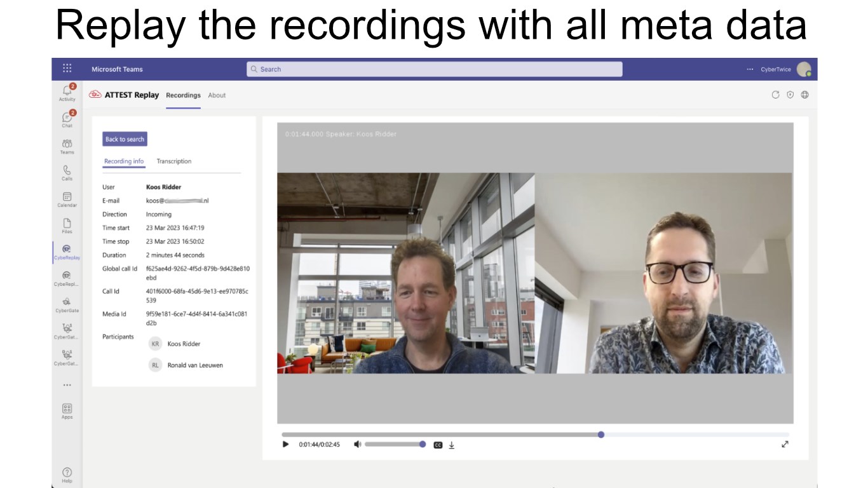Open settings and more ellipsis near CyberTwice
This screenshot has height=488, width=868.
[x=750, y=69]
